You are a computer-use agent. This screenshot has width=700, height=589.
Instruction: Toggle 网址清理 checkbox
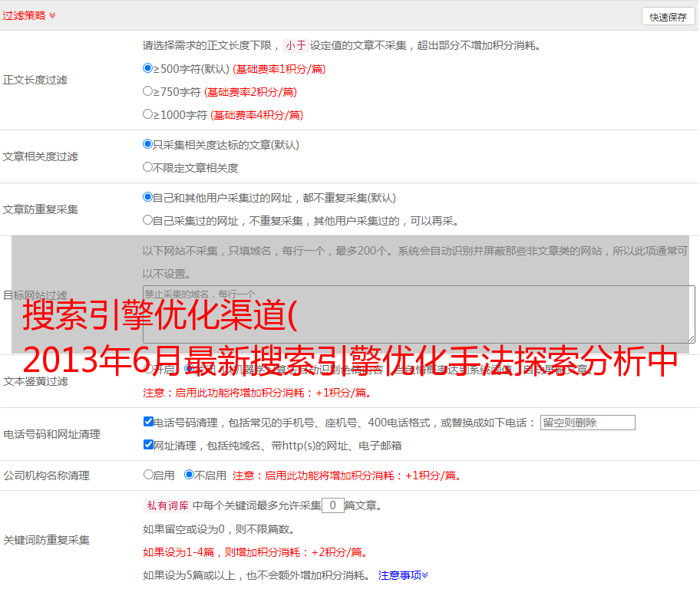pyautogui.click(x=148, y=444)
